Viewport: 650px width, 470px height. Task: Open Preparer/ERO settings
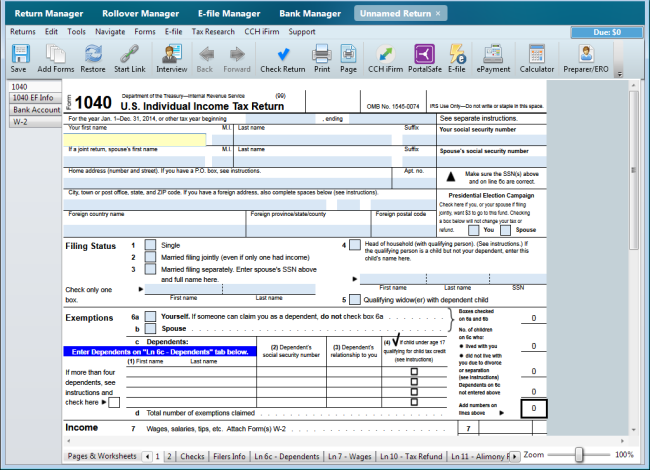pos(586,58)
